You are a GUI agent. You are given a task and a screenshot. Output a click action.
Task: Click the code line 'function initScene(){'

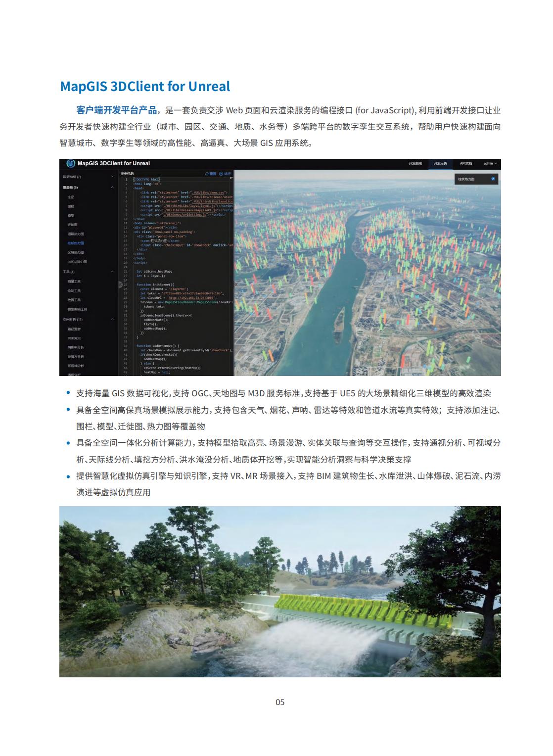pos(155,284)
